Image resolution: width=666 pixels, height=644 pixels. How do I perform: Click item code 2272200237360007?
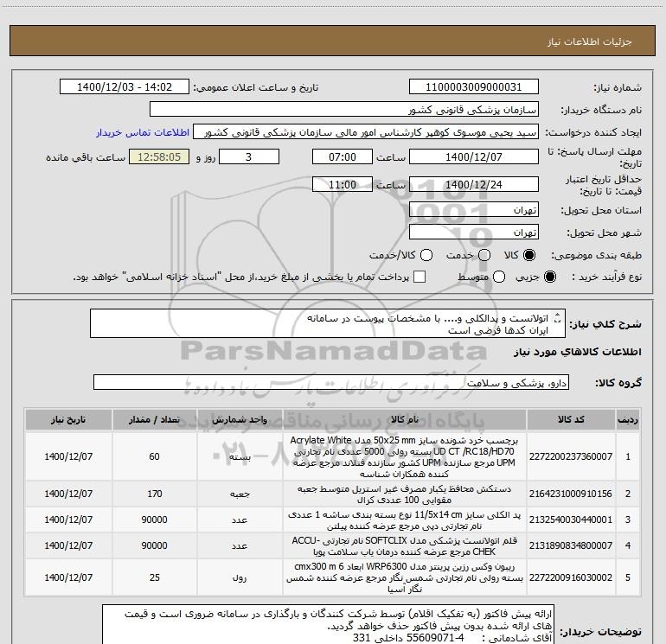pos(571,456)
